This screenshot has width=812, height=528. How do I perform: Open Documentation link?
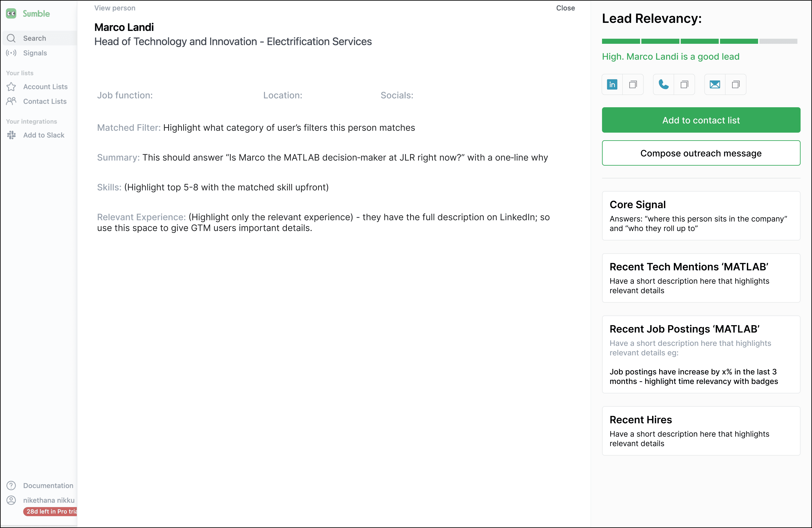point(48,485)
